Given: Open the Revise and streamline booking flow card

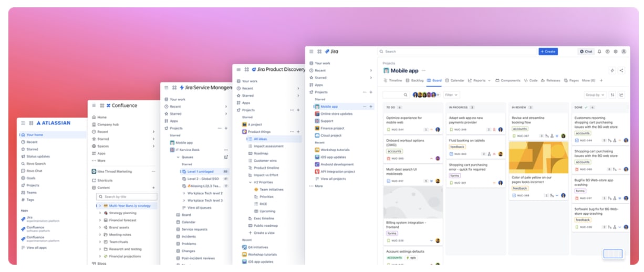Looking at the screenshot, I should coord(538,127).
